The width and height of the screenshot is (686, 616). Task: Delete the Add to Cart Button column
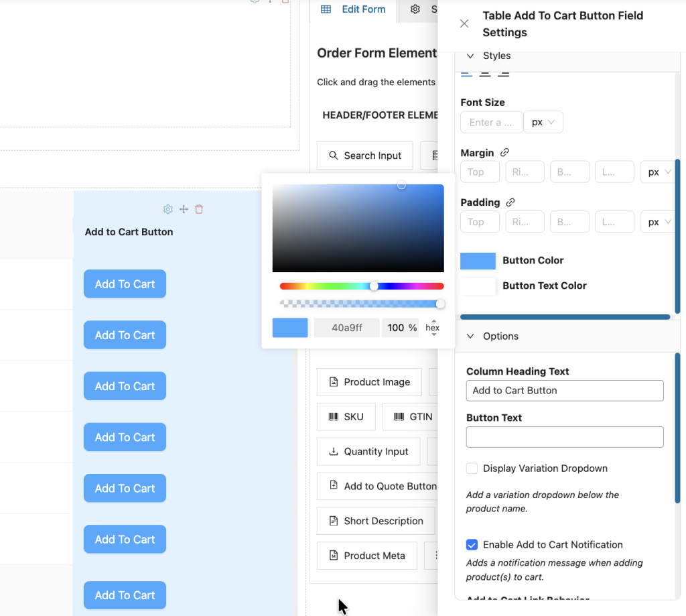click(199, 209)
